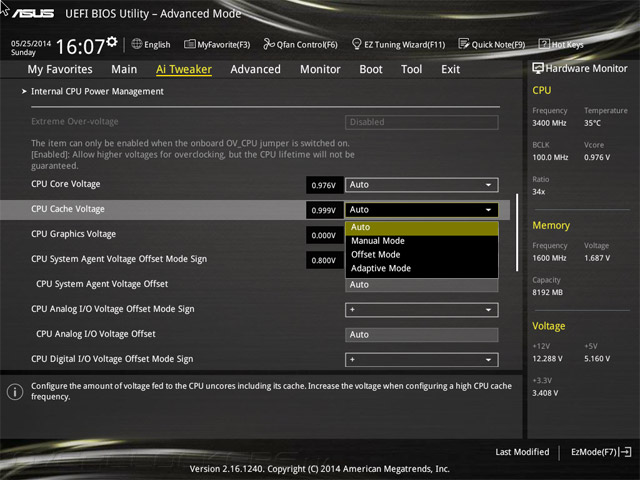The width and height of the screenshot is (640, 480).
Task: Click the 16:07 clock display
Action: click(x=80, y=46)
